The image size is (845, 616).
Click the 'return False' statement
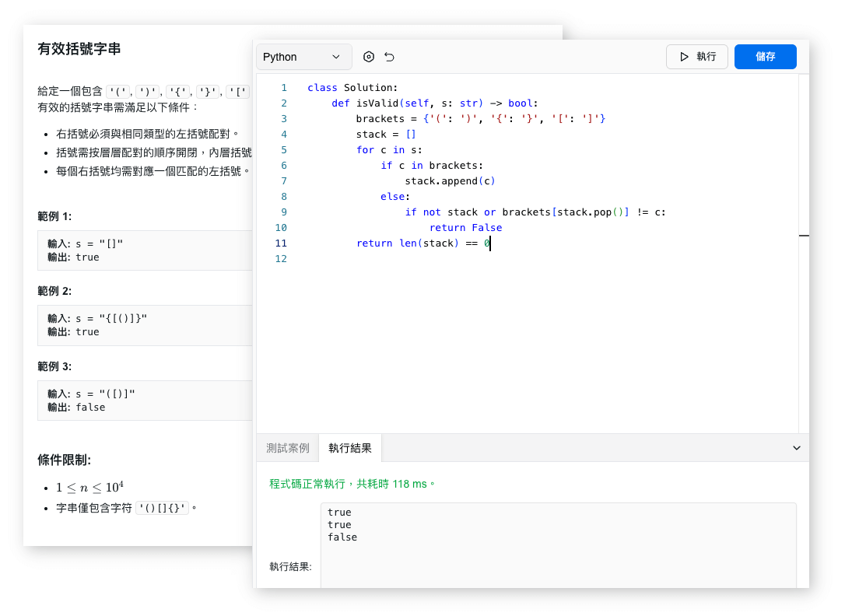point(465,228)
